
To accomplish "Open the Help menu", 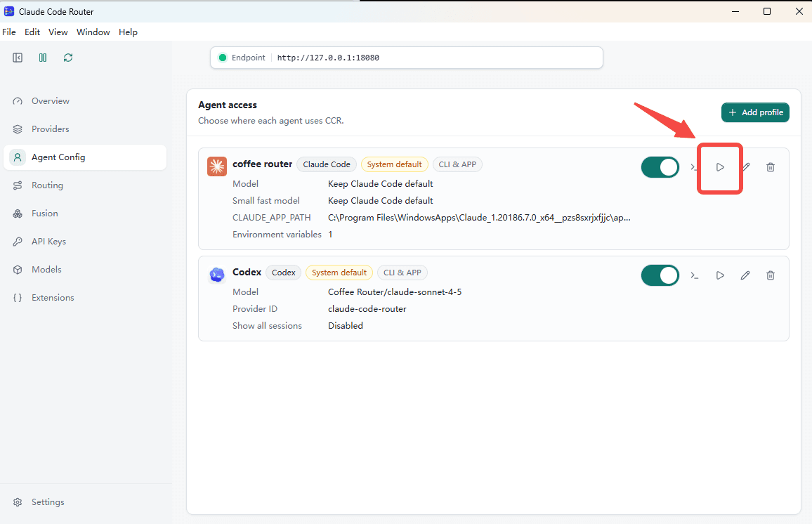I will 128,32.
